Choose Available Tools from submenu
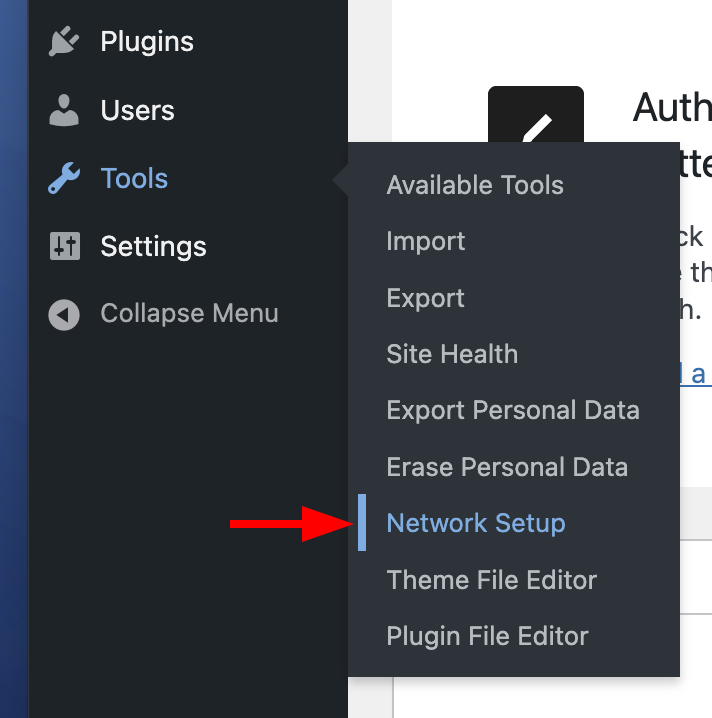Image resolution: width=712 pixels, height=718 pixels. 475,185
